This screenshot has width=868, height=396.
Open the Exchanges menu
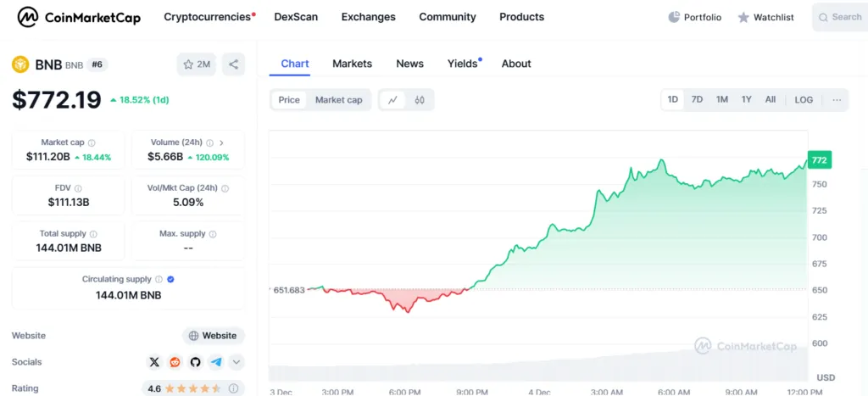point(369,17)
